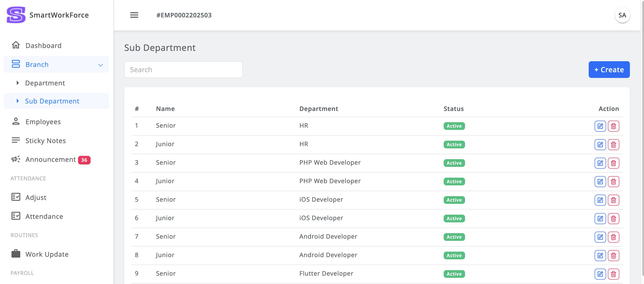This screenshot has height=284, width=644.
Task: Open Employees in the sidebar
Action: tap(43, 122)
